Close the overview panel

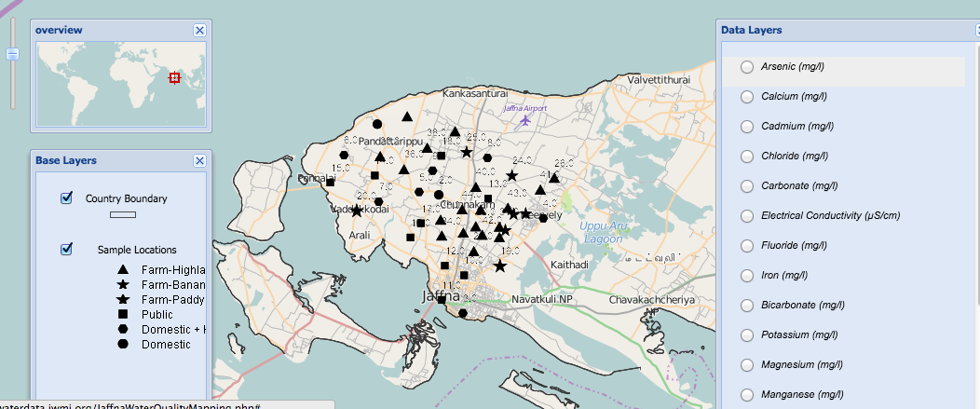point(199,30)
